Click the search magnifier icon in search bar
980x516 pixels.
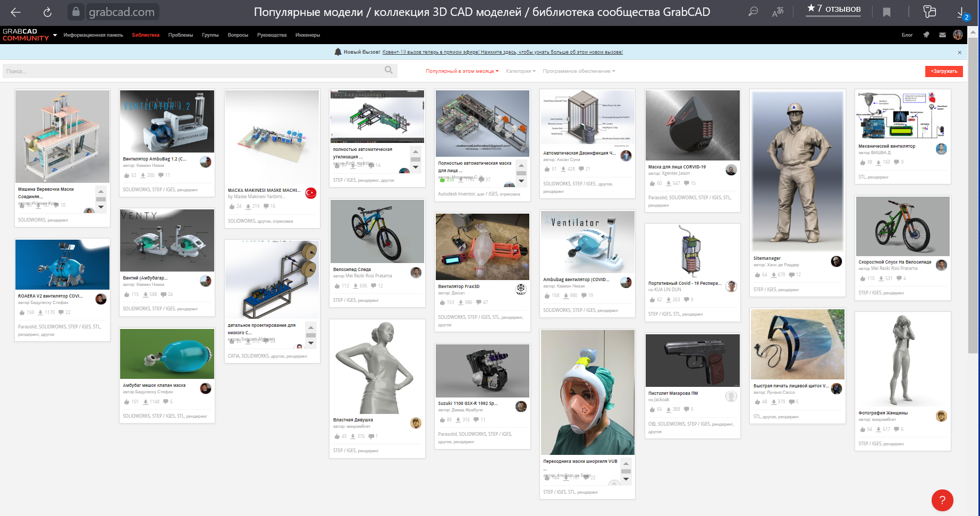[388, 70]
